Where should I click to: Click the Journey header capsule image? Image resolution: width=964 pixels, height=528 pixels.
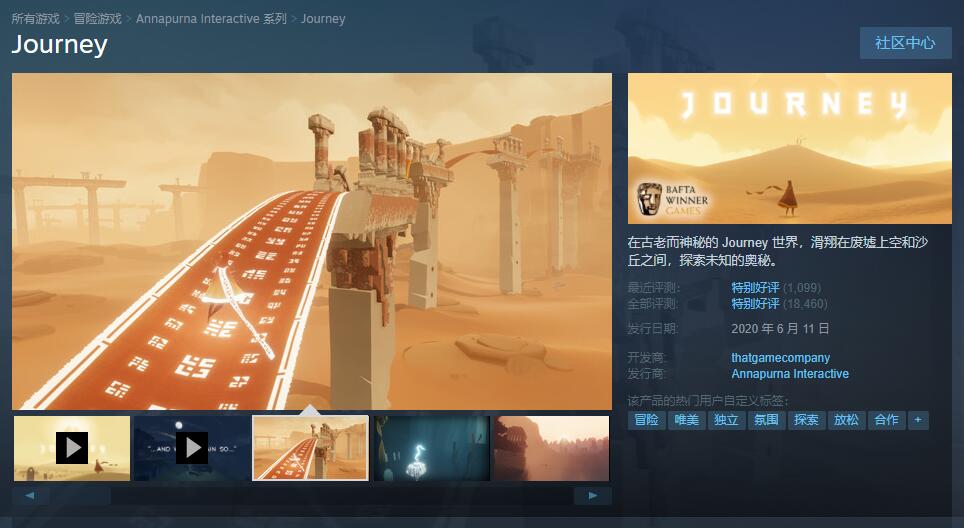(789, 148)
